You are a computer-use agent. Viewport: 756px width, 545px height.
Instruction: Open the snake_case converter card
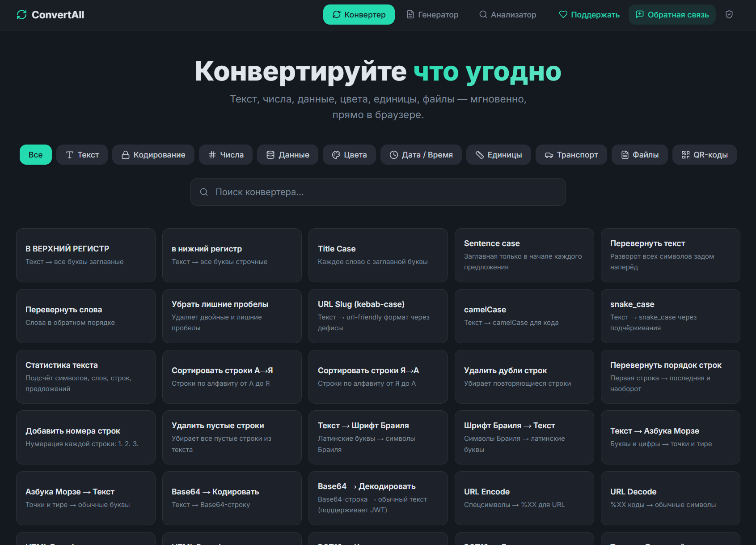[x=671, y=316]
